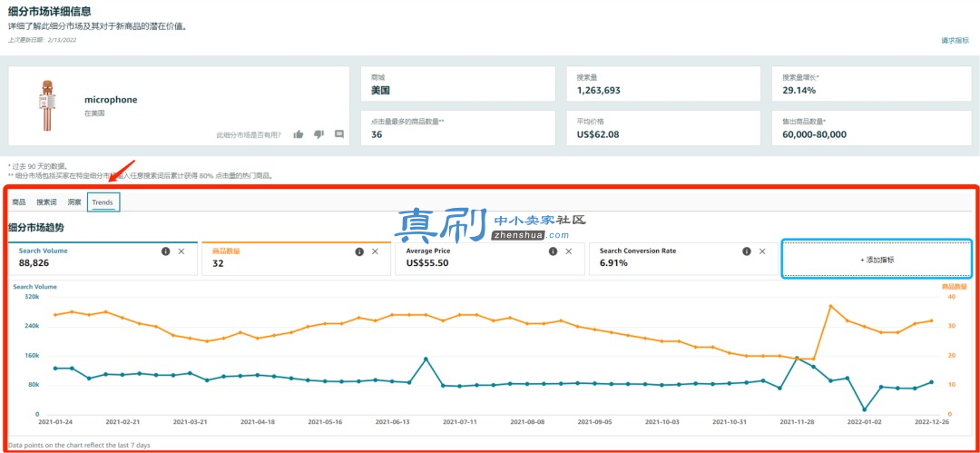Remove the Search Volume metric card
980x453 pixels.
point(181,251)
